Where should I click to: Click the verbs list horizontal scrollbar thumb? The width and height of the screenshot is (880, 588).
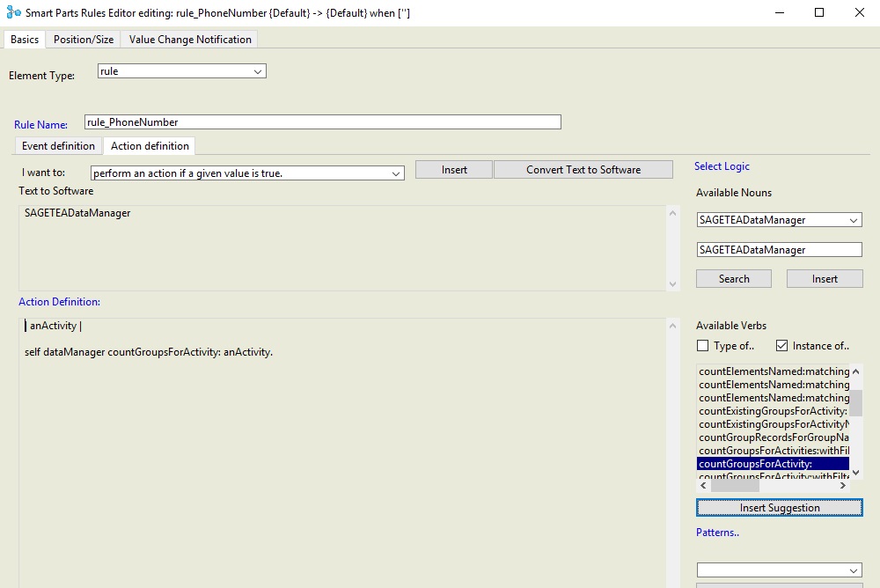click(735, 486)
